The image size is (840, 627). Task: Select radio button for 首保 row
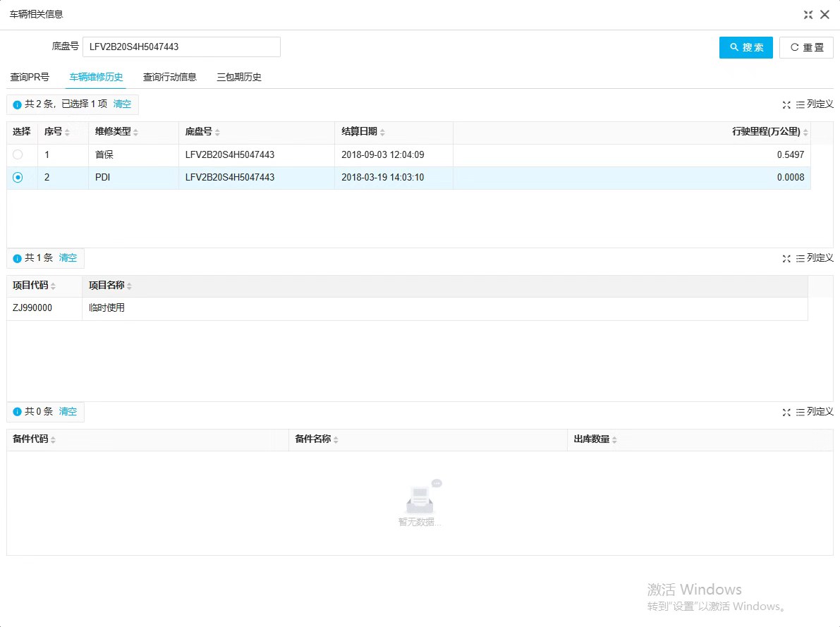[18, 155]
